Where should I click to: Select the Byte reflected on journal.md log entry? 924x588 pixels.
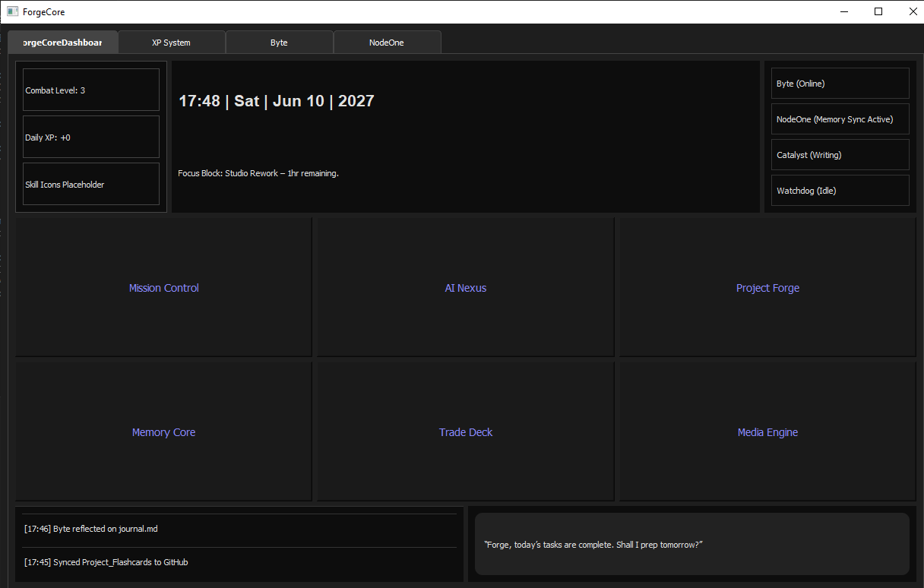pyautogui.click(x=239, y=529)
